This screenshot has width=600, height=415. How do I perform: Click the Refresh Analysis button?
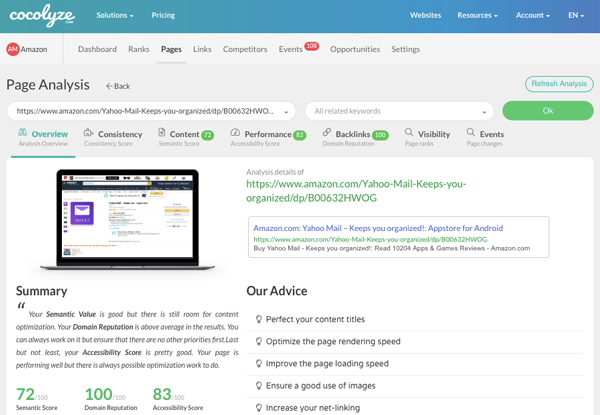(x=559, y=84)
